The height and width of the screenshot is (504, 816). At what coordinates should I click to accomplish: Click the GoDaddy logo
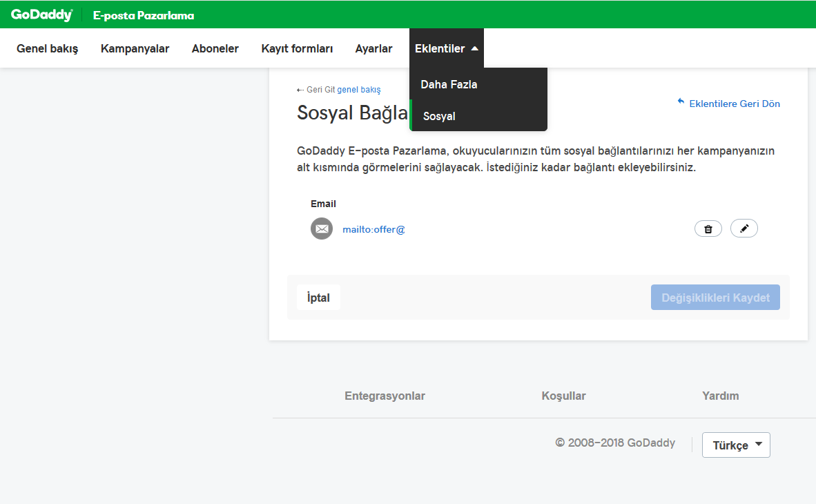tap(41, 14)
